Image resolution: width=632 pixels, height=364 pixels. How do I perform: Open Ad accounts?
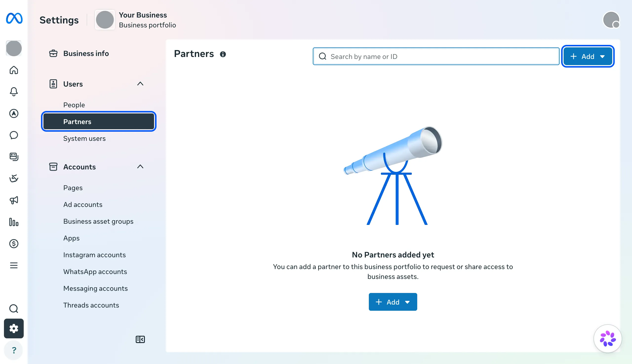tap(83, 204)
